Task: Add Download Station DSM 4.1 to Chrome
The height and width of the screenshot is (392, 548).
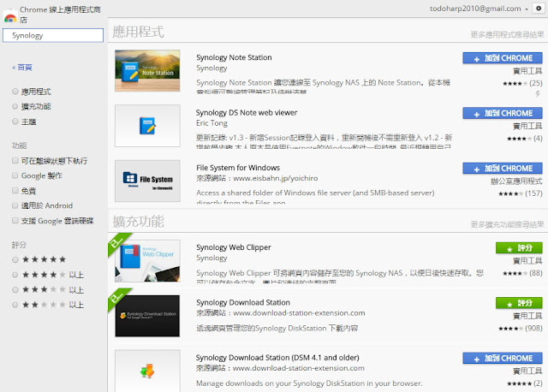Action: tap(503, 358)
